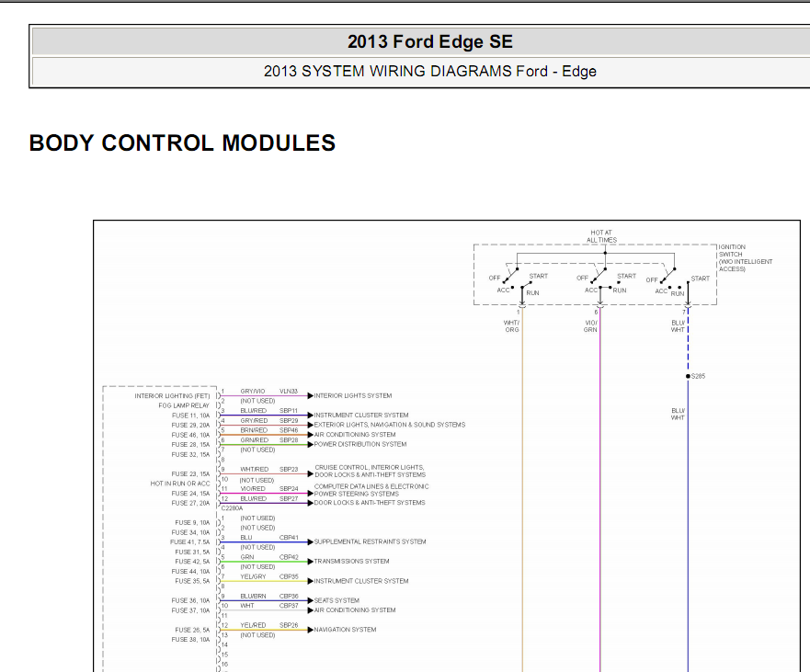Click the 'FUSE 23, 15A' label
Viewport: 810px width, 672px height.
pyautogui.click(x=190, y=473)
